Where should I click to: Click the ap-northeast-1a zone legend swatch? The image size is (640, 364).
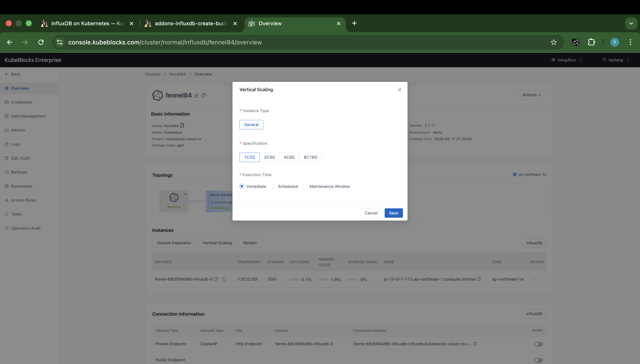[515, 175]
